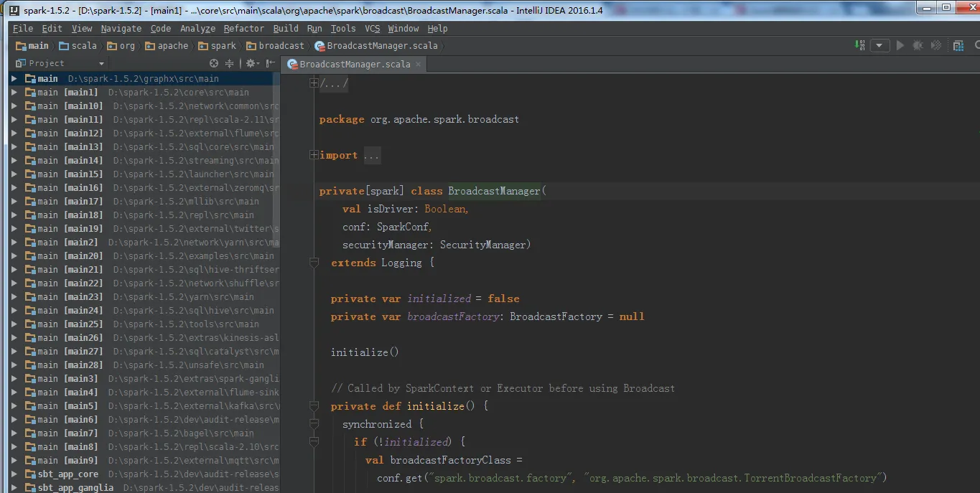Run the current configuration with play icon
Viewport: 980px width, 493px height.
(x=900, y=45)
